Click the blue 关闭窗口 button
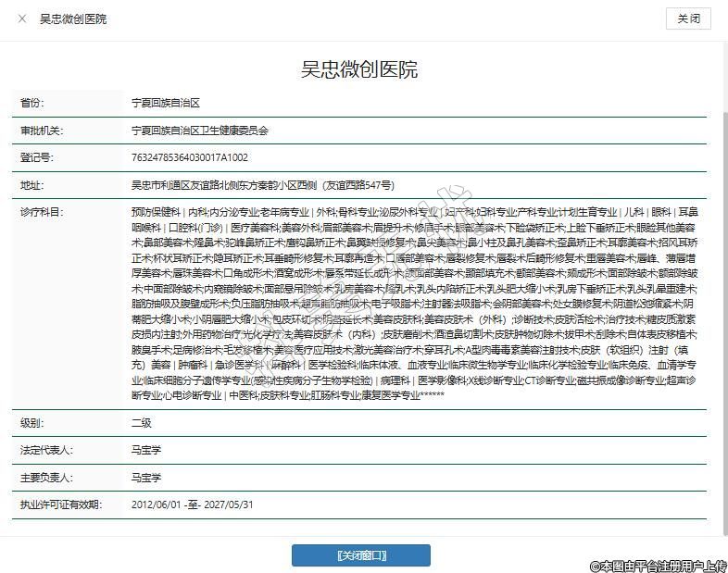 pos(360,555)
